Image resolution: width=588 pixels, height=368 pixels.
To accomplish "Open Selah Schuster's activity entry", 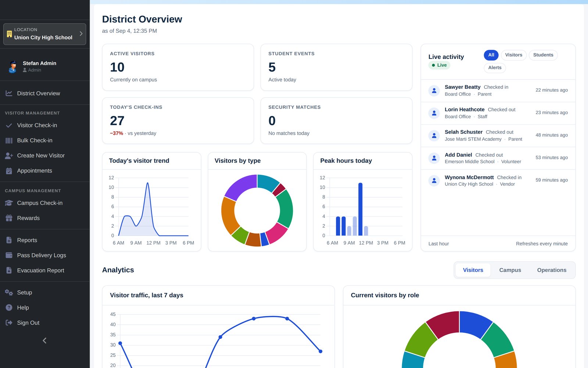I will [498, 135].
